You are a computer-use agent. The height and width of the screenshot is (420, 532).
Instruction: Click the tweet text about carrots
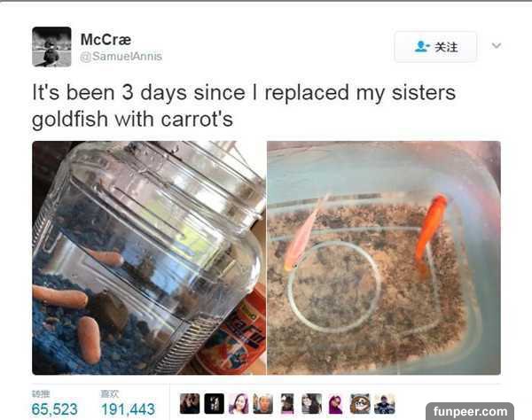click(244, 105)
